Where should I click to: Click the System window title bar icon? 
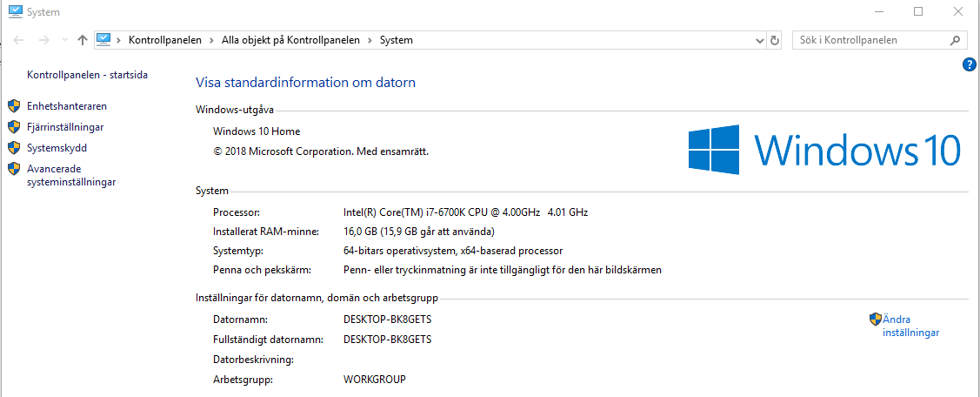pos(16,11)
